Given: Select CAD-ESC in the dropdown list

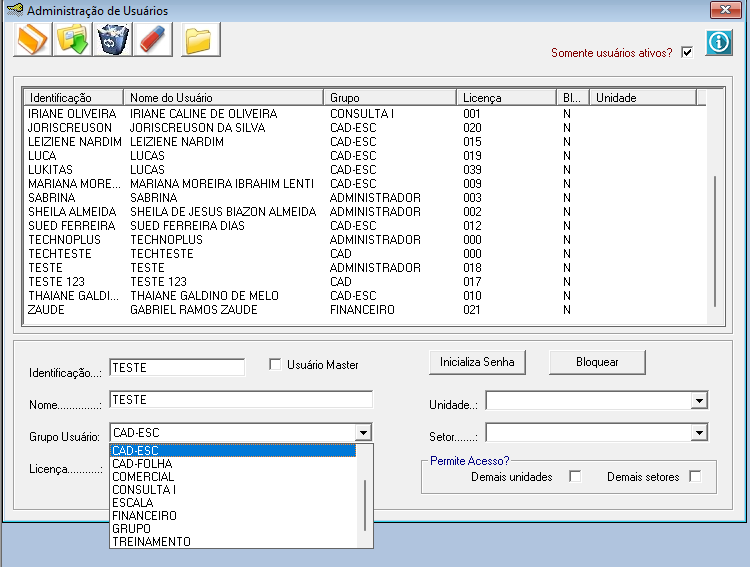Looking at the screenshot, I should (x=233, y=451).
